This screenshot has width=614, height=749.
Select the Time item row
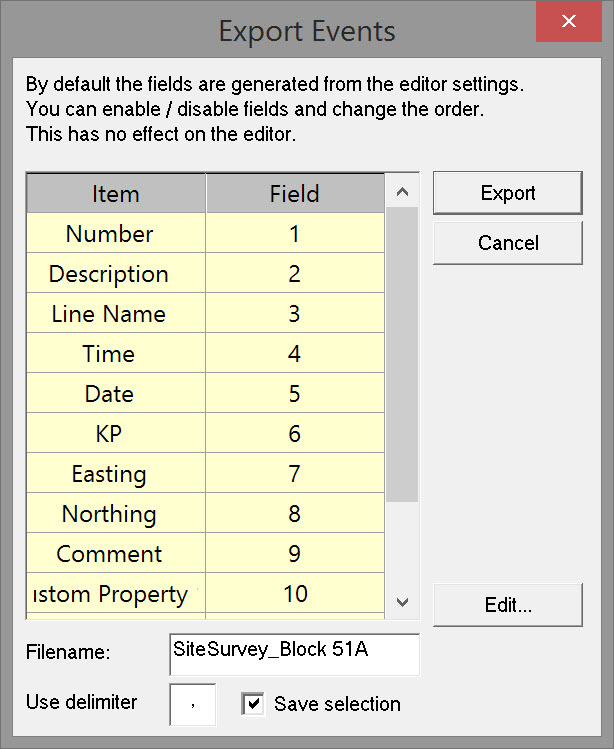point(109,354)
